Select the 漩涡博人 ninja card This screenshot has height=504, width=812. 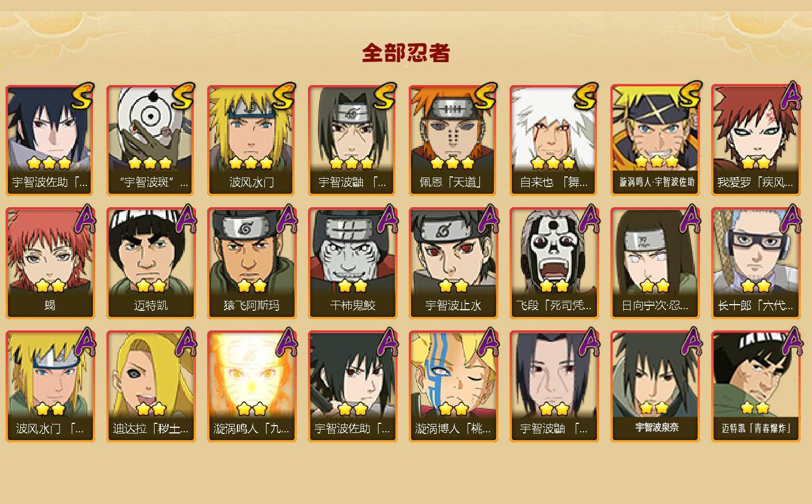click(x=453, y=386)
